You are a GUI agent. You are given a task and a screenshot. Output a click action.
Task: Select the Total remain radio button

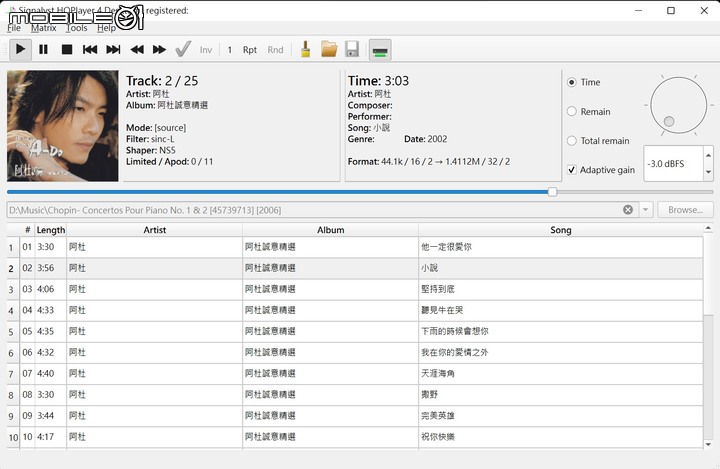pyautogui.click(x=572, y=141)
